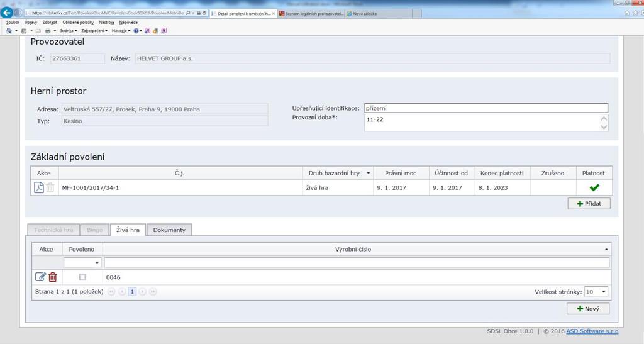The height and width of the screenshot is (344, 644).
Task: Open the dropdown arrow next to printer icon
Action: point(55,31)
